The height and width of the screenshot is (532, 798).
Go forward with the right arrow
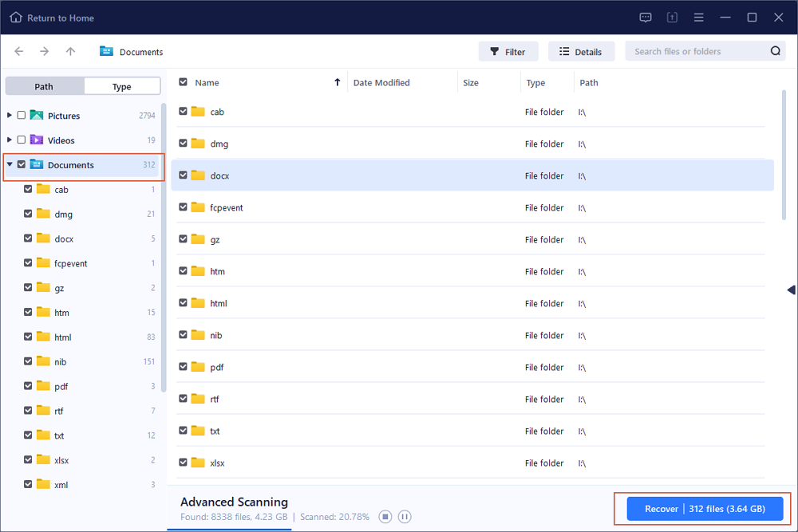(x=44, y=51)
